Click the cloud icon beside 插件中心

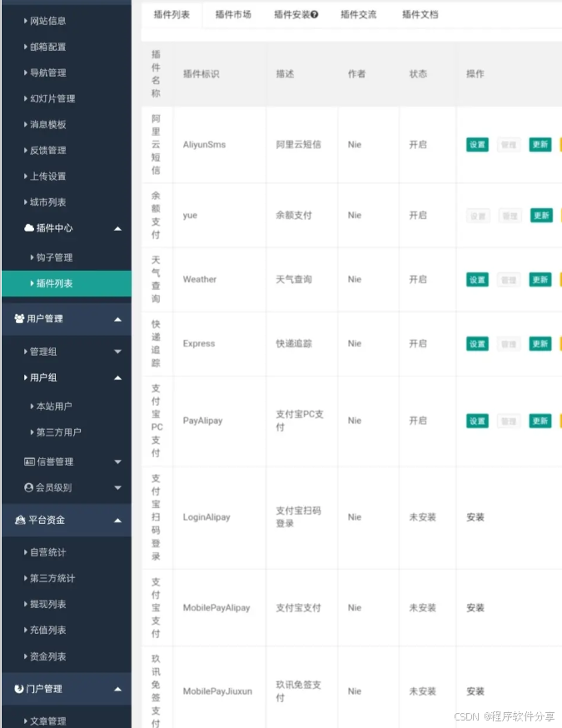(x=29, y=228)
